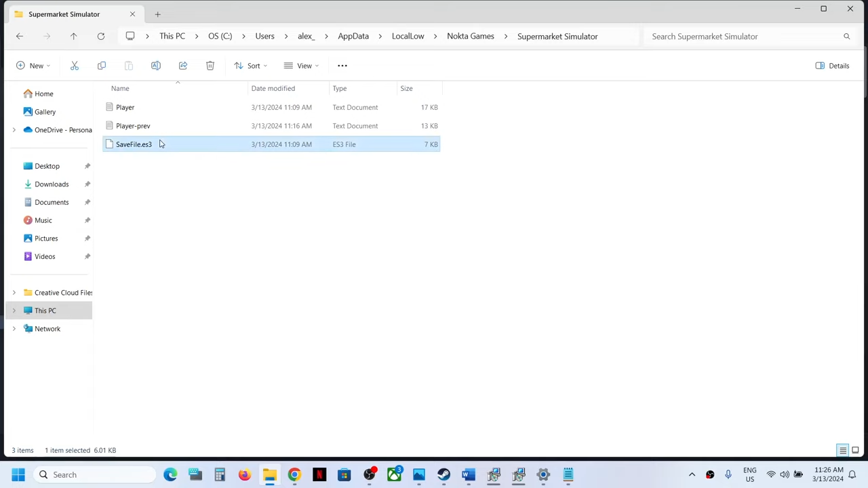Share the selected file
868x488 pixels.
(183, 66)
